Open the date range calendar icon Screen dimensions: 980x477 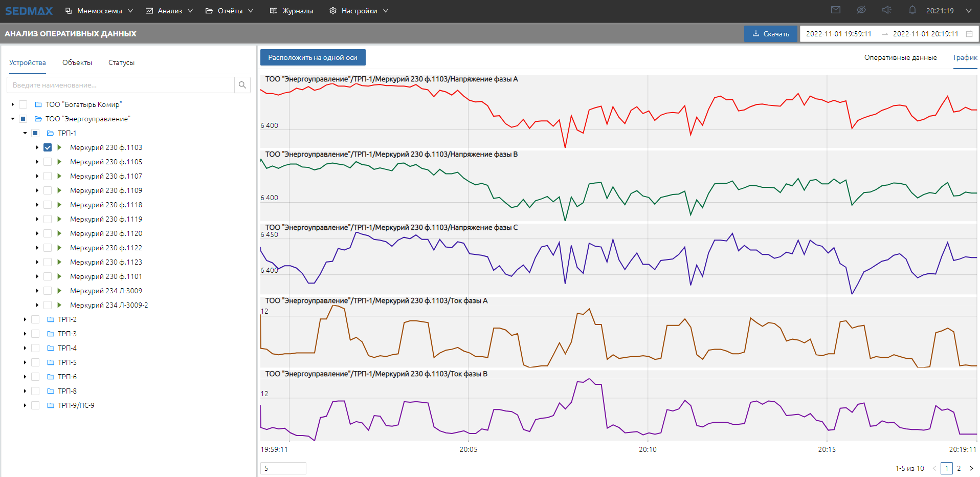click(x=969, y=34)
